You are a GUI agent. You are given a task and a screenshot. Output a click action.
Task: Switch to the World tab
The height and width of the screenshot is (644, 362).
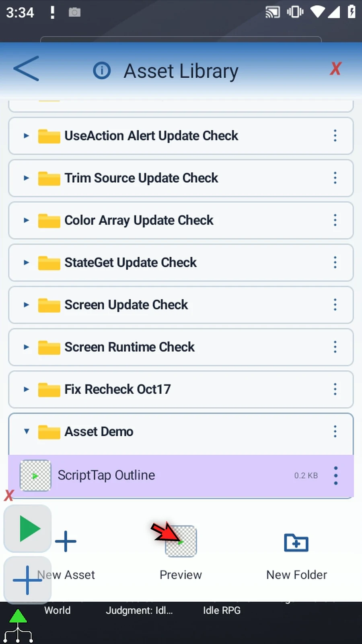pyautogui.click(x=57, y=611)
